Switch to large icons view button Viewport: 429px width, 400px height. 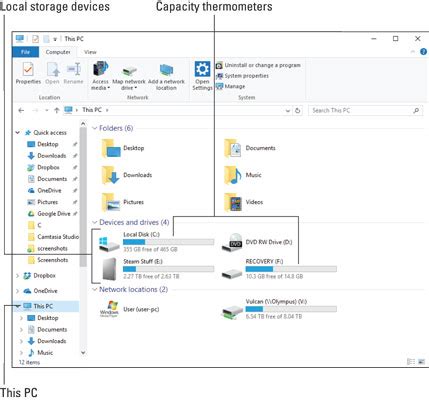pyautogui.click(x=421, y=362)
